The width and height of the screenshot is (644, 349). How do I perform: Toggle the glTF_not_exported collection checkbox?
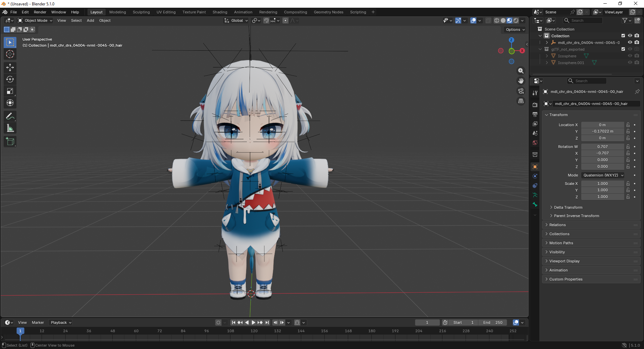click(623, 49)
